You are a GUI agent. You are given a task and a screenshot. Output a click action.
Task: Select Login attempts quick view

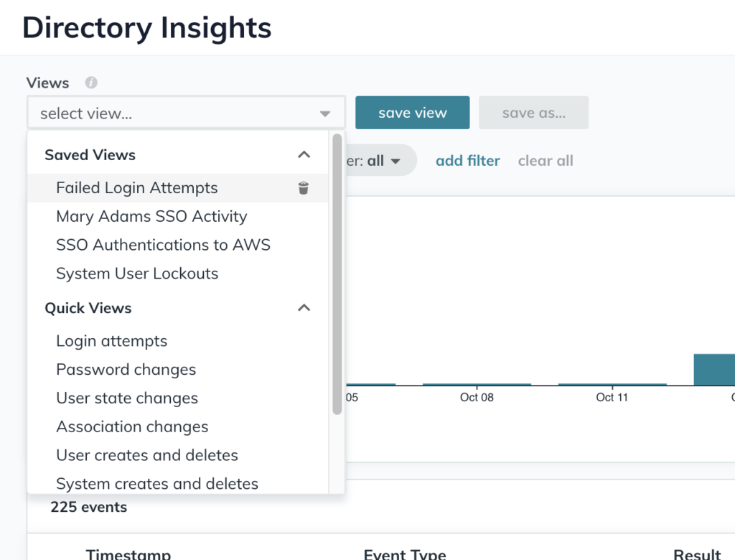pos(111,341)
